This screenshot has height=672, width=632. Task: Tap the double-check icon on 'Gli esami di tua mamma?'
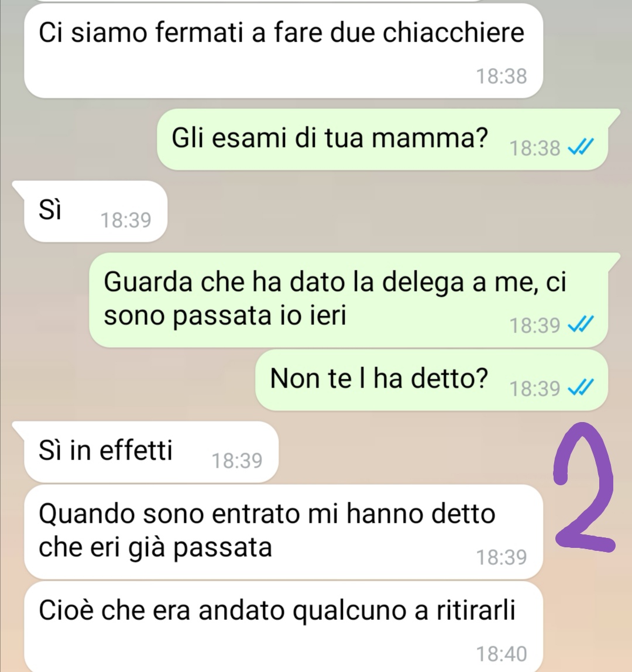point(581,148)
